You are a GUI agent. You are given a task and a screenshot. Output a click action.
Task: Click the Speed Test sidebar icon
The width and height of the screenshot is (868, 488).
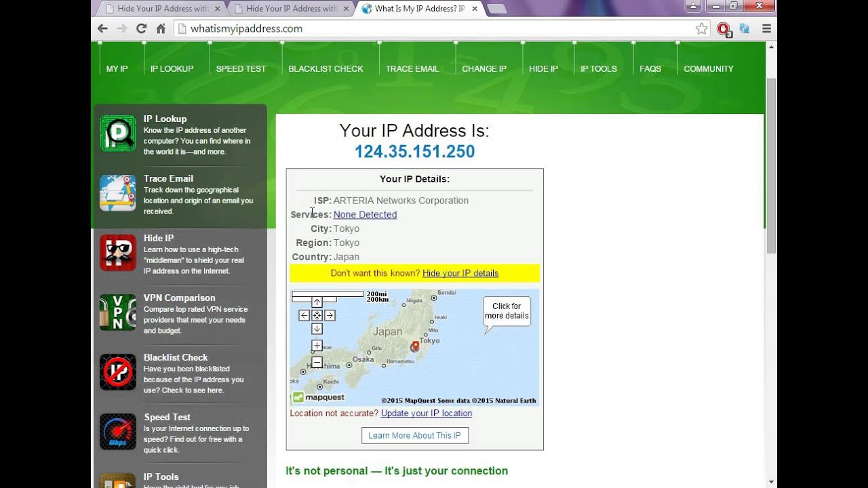118,432
